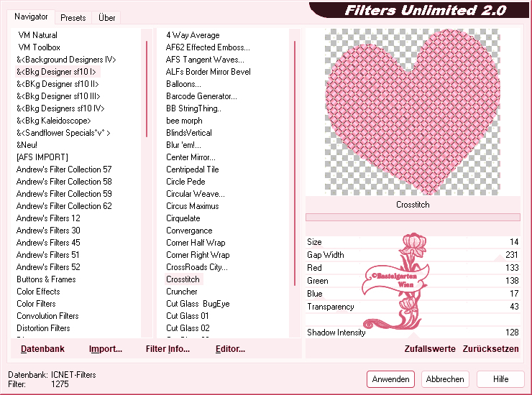Open the Über tab
Screen dimensions: 532x395
click(106, 18)
